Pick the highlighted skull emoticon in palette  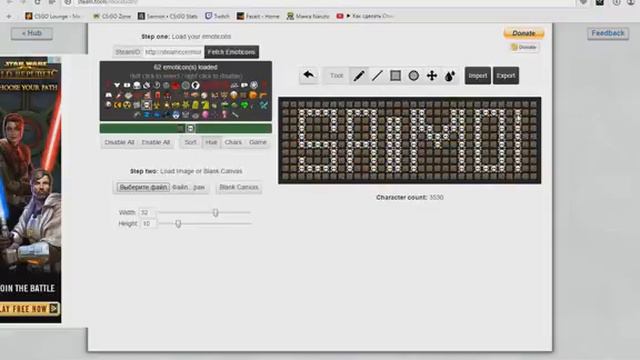click(x=147, y=105)
